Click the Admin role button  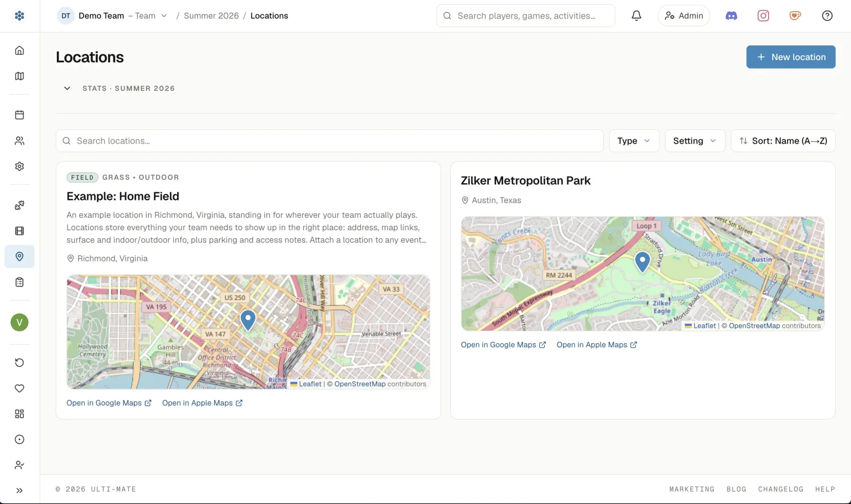click(x=684, y=16)
